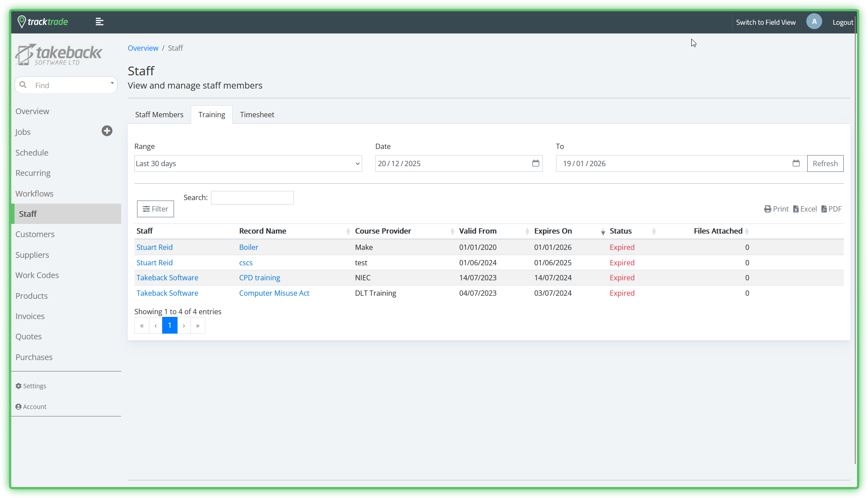The height and width of the screenshot is (498, 868).
Task: Click the Search input field
Action: point(252,197)
